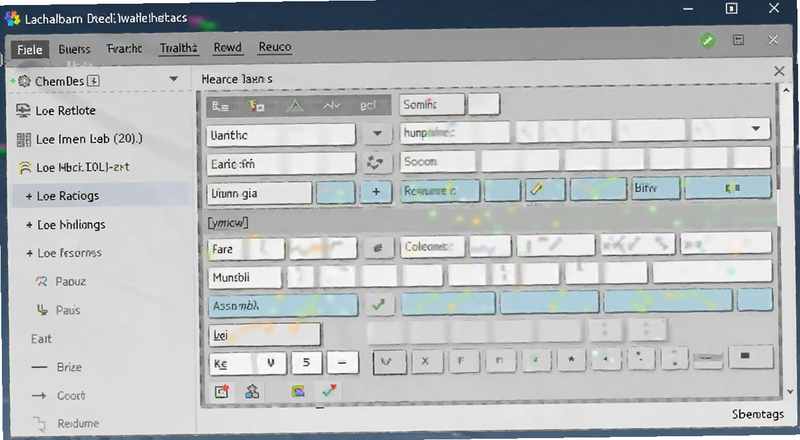Click the green checkmark next to Assmbk
The height and width of the screenshot is (440, 800).
tap(379, 305)
